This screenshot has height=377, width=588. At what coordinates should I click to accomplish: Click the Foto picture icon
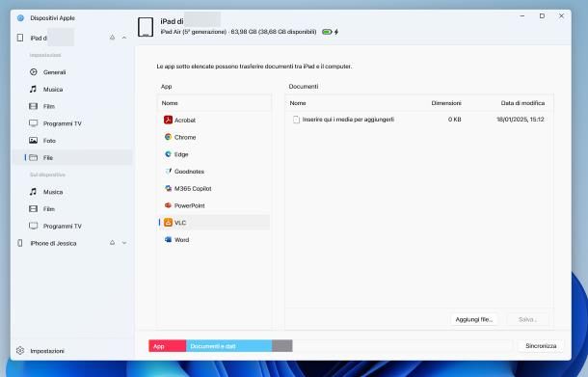(x=34, y=141)
